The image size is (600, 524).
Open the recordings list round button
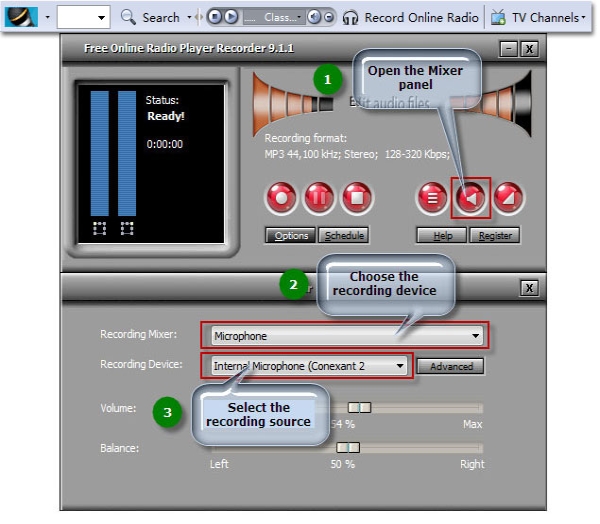click(432, 198)
